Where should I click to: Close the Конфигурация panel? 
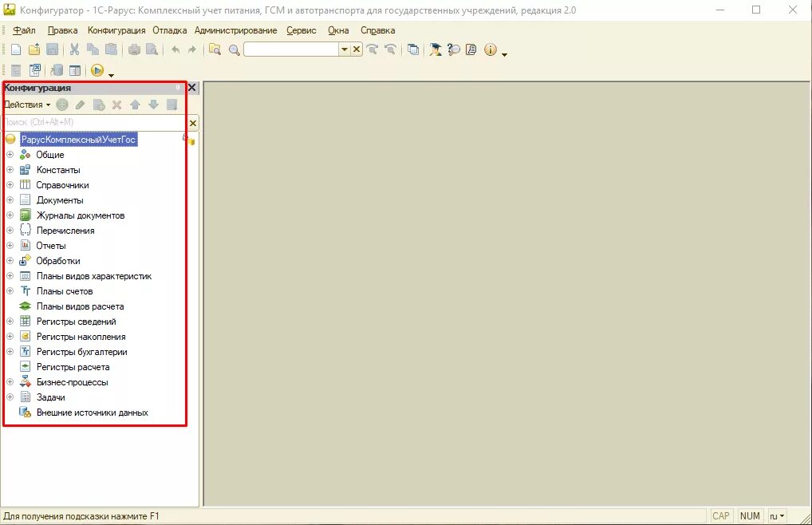click(x=192, y=88)
